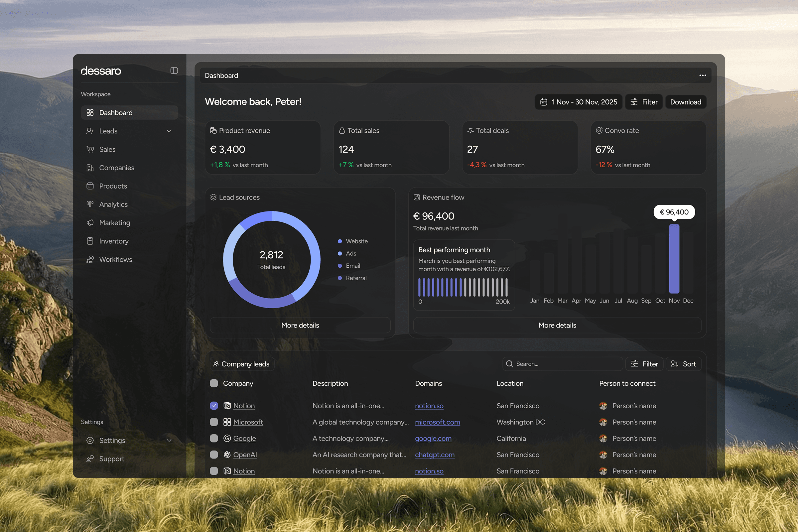The width and height of the screenshot is (798, 532).
Task: Click the Support icon in sidebar
Action: [x=90, y=459]
